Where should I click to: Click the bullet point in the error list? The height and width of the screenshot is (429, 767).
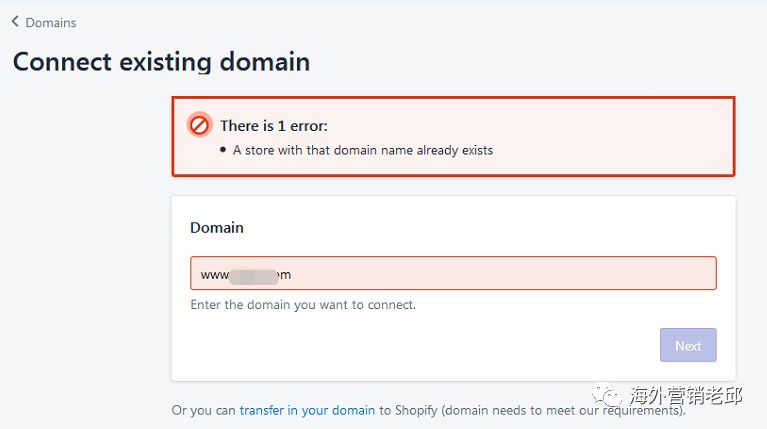point(223,150)
